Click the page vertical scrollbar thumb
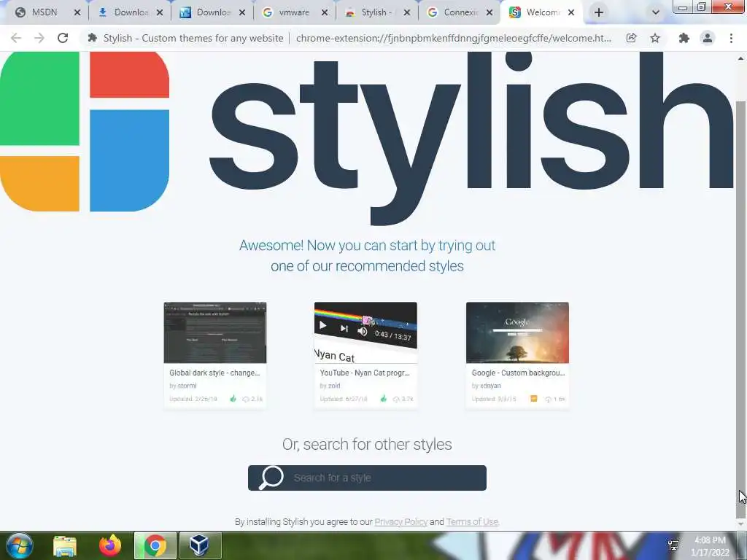 (741, 309)
